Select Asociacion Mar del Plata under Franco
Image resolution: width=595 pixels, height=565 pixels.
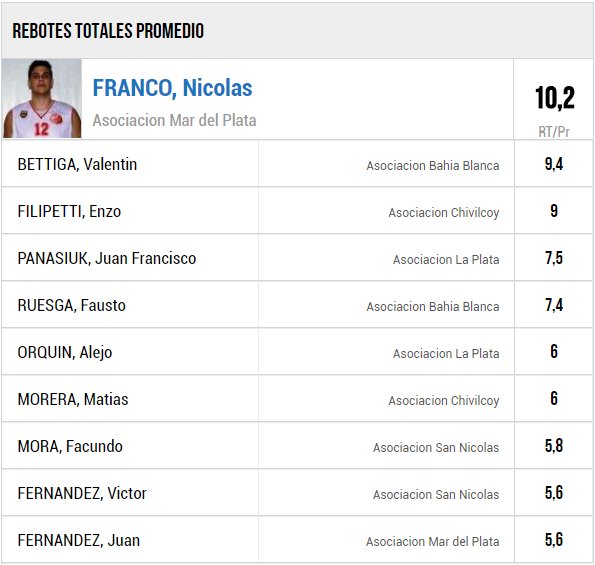click(174, 121)
